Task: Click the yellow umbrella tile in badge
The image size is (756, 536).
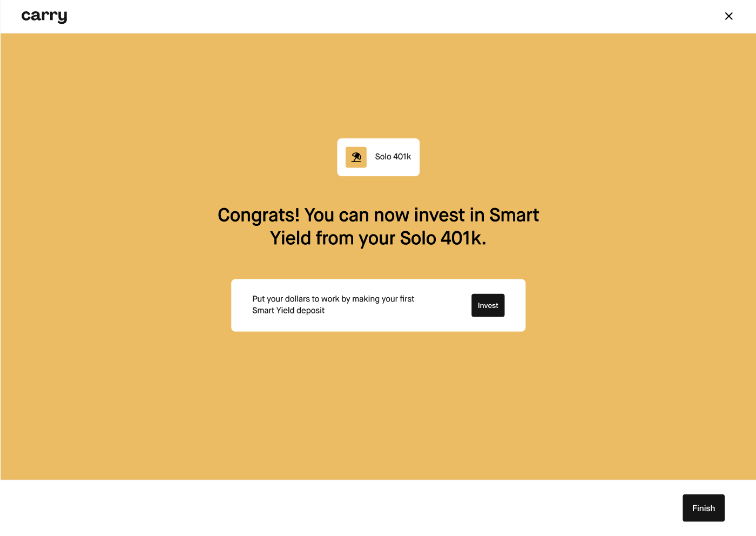Action: coord(356,157)
